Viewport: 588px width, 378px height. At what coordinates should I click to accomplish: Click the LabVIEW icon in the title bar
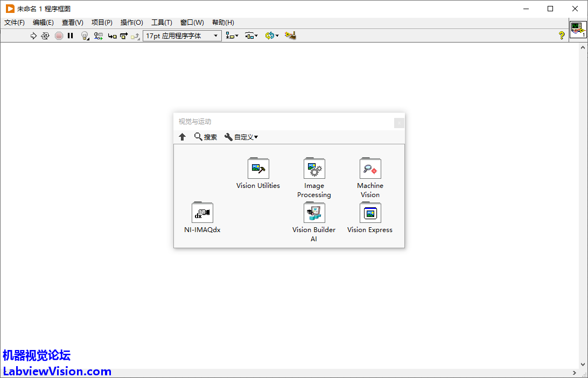pyautogui.click(x=10, y=9)
